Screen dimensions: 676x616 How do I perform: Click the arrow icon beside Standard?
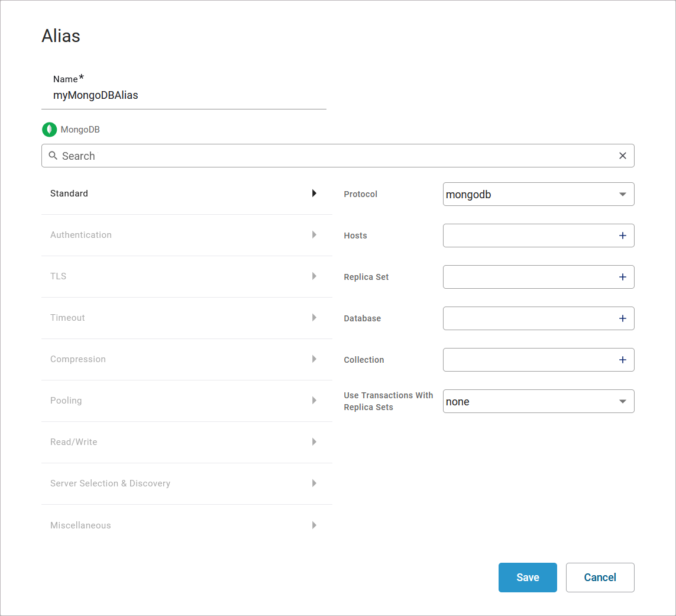314,193
